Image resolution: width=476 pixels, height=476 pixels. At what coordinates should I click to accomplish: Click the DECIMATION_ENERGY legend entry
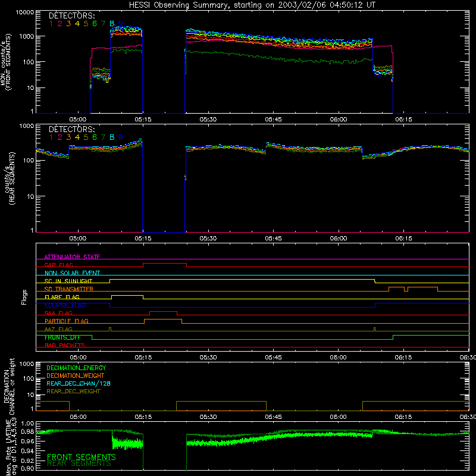click(x=76, y=368)
